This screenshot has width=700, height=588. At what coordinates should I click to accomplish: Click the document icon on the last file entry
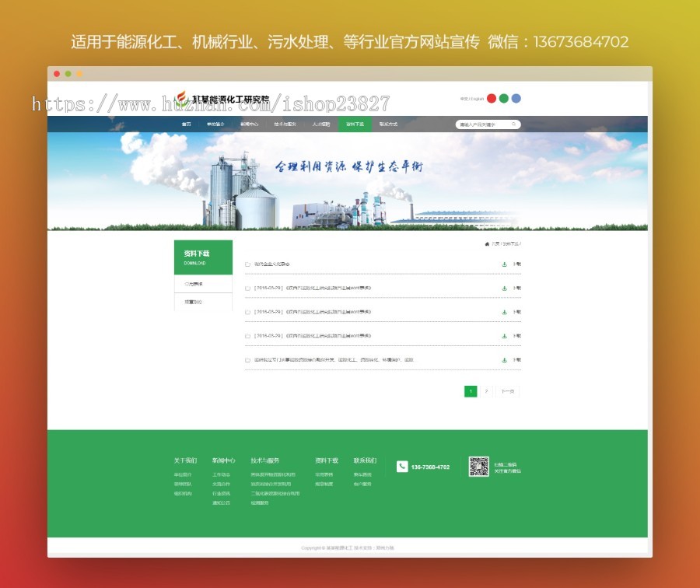click(x=247, y=359)
